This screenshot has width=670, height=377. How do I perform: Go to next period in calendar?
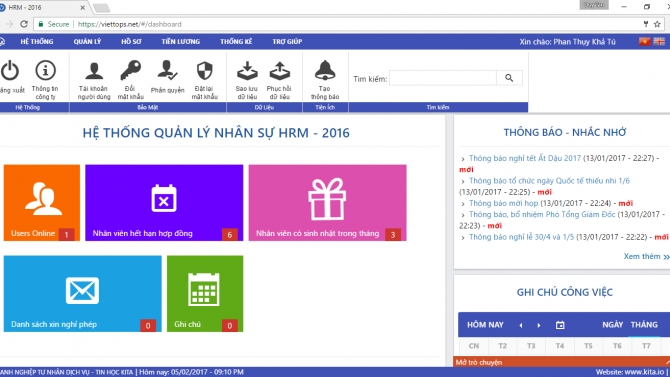click(x=539, y=325)
